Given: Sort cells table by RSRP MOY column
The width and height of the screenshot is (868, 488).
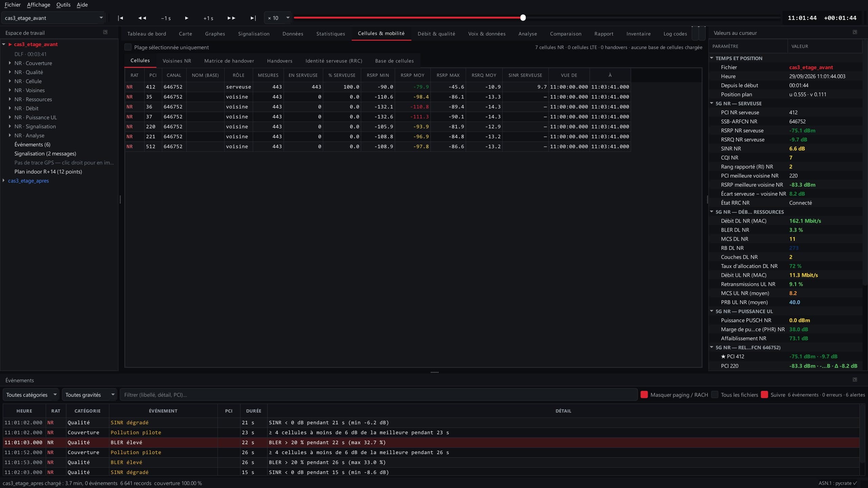Looking at the screenshot, I should [x=412, y=75].
